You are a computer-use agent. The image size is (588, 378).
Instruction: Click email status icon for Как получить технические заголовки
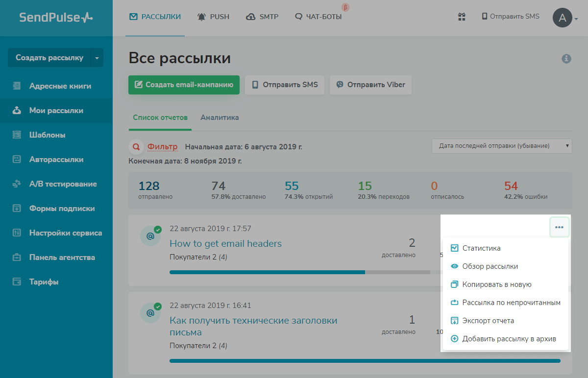[x=150, y=312]
